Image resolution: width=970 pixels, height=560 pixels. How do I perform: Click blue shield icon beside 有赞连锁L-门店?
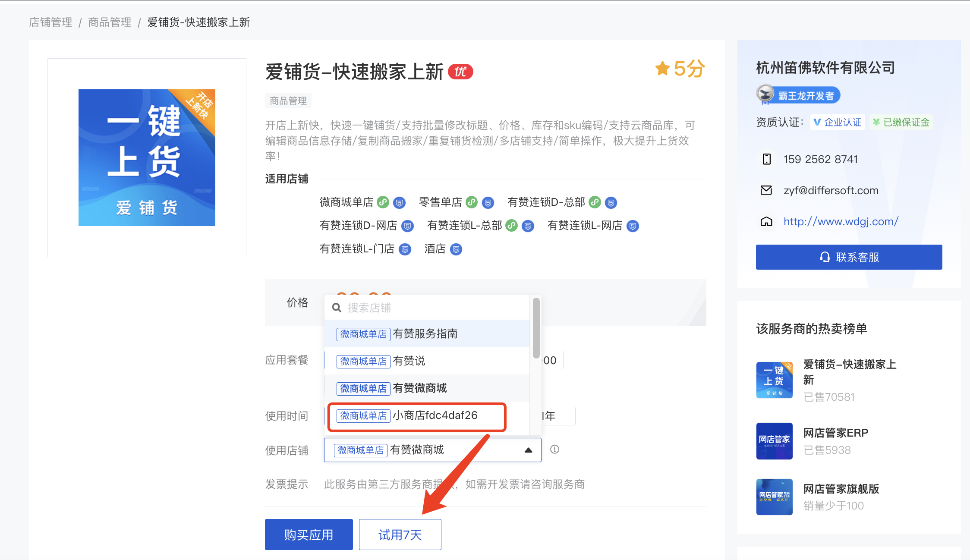pos(405,249)
